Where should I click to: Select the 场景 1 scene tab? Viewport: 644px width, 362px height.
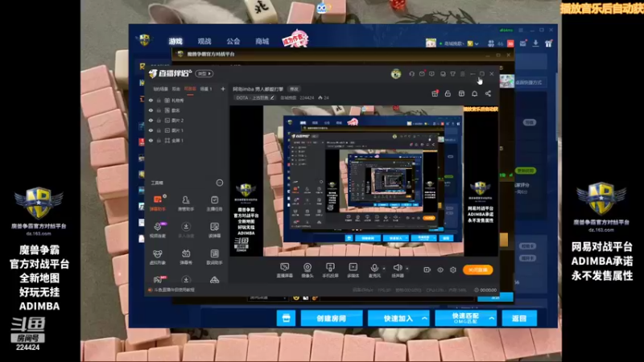206,88
